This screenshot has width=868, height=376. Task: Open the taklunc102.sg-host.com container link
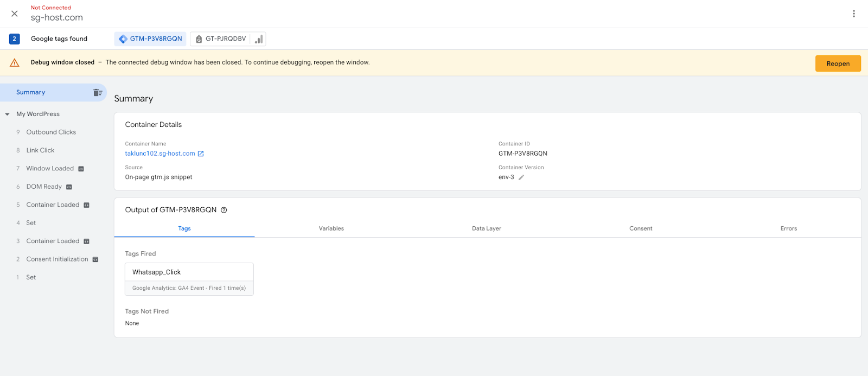point(160,154)
